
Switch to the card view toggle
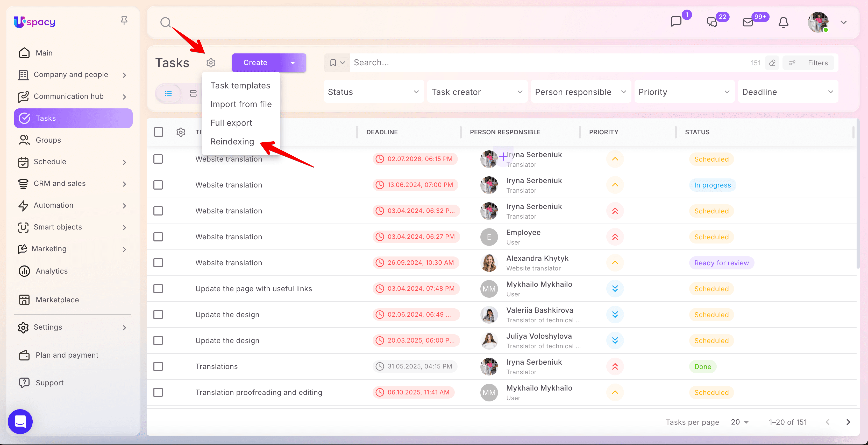(193, 93)
